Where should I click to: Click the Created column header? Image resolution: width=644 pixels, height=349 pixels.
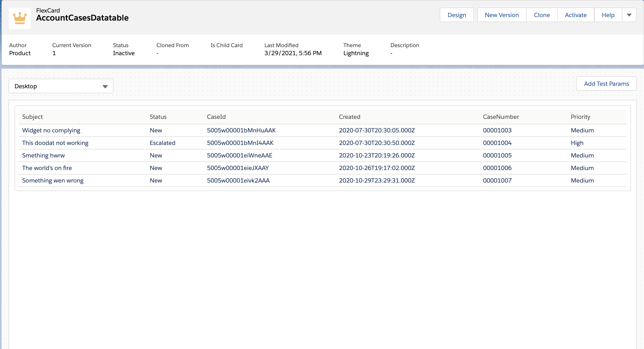pos(350,117)
